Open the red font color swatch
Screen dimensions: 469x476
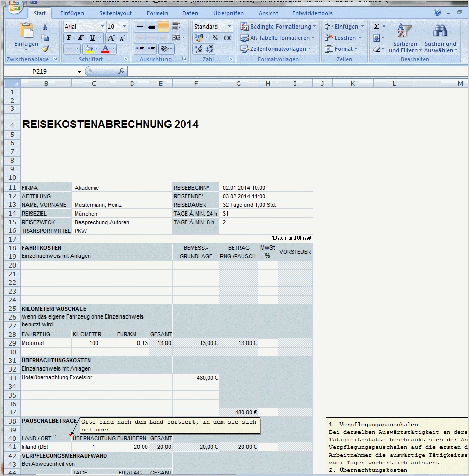pyautogui.click(x=105, y=48)
